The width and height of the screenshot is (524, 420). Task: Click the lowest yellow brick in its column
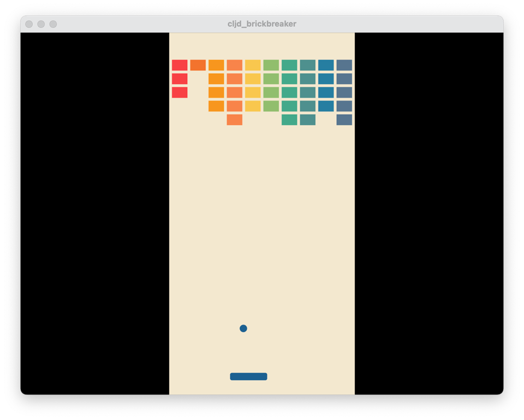point(253,106)
